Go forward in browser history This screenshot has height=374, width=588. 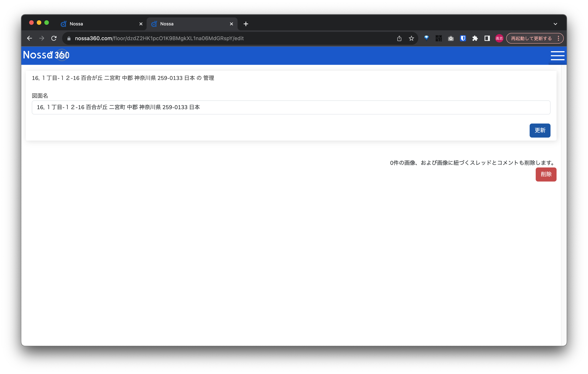[42, 39]
